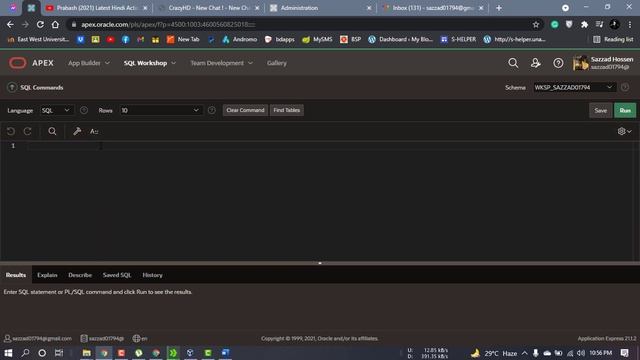Open the MySMS bookmark
The height and width of the screenshot is (360, 640).
click(x=317, y=40)
